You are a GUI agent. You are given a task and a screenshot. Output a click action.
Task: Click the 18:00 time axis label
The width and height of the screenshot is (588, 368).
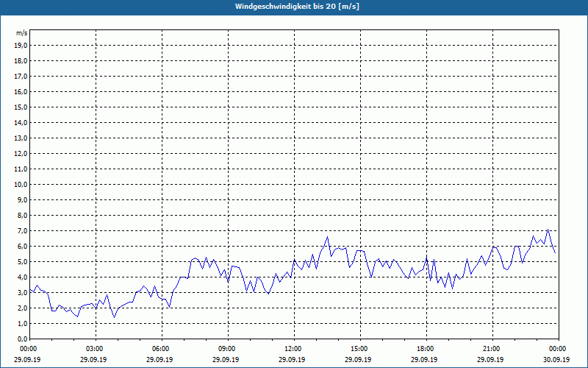click(426, 349)
